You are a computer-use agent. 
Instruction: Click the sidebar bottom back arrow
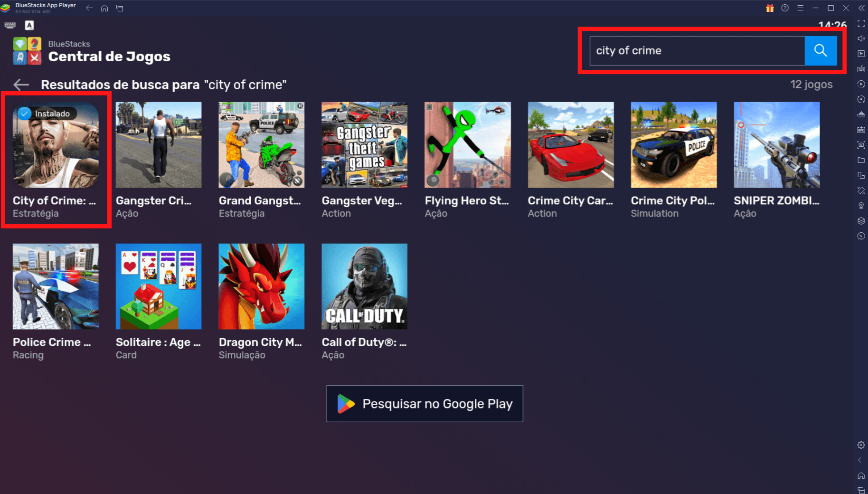[x=861, y=460]
